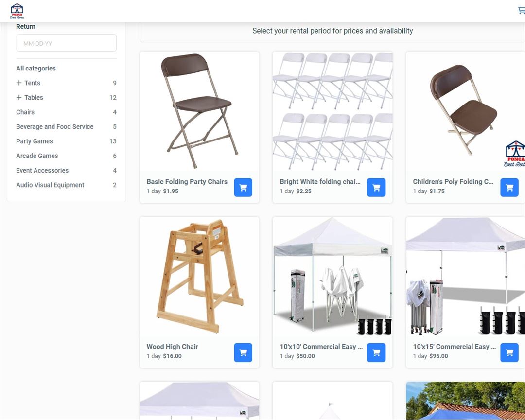
Task: Open the shopping cart in header
Action: (521, 11)
